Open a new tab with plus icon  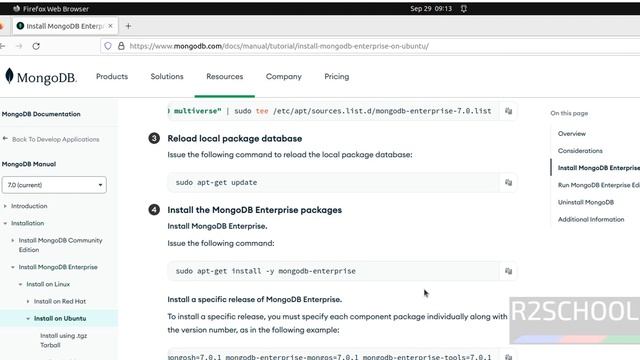click(128, 26)
